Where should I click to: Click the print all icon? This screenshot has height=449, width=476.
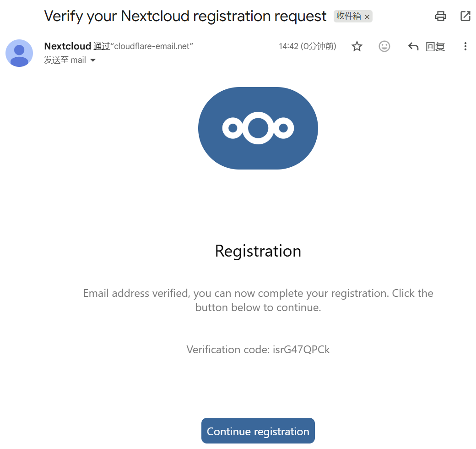click(440, 16)
